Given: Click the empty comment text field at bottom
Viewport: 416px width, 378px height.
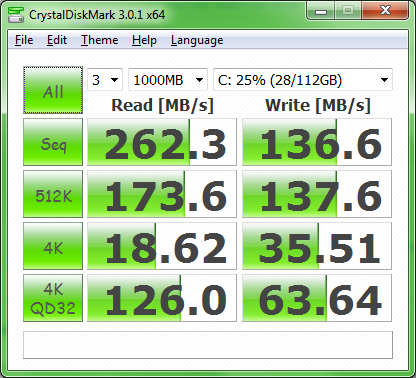Looking at the screenshot, I should (x=208, y=345).
